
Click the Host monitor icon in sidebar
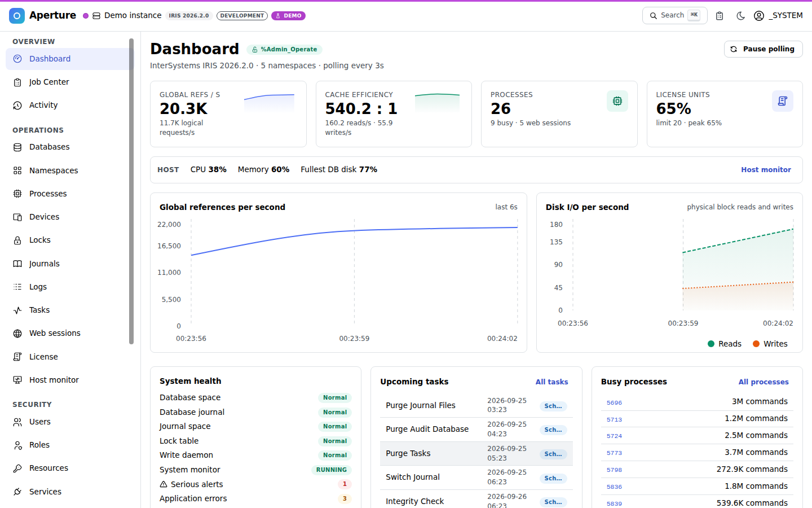(x=17, y=380)
